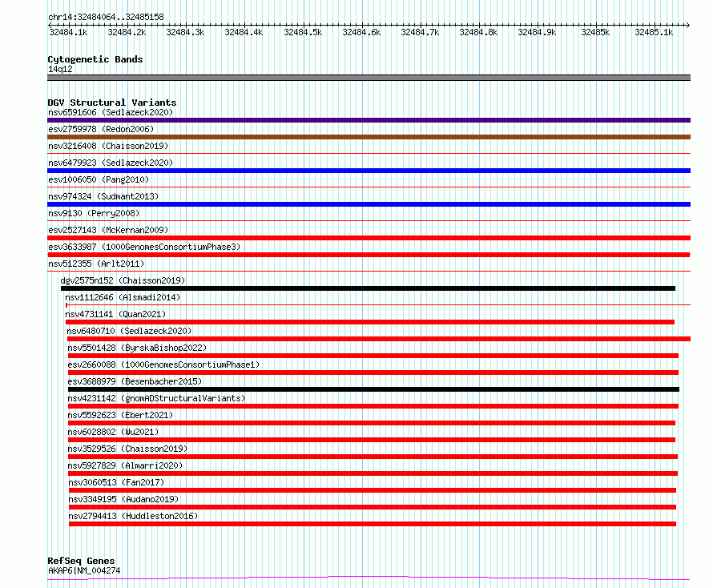Select the Cytogenetic Bands track title
The width and height of the screenshot is (713, 588).
[95, 59]
